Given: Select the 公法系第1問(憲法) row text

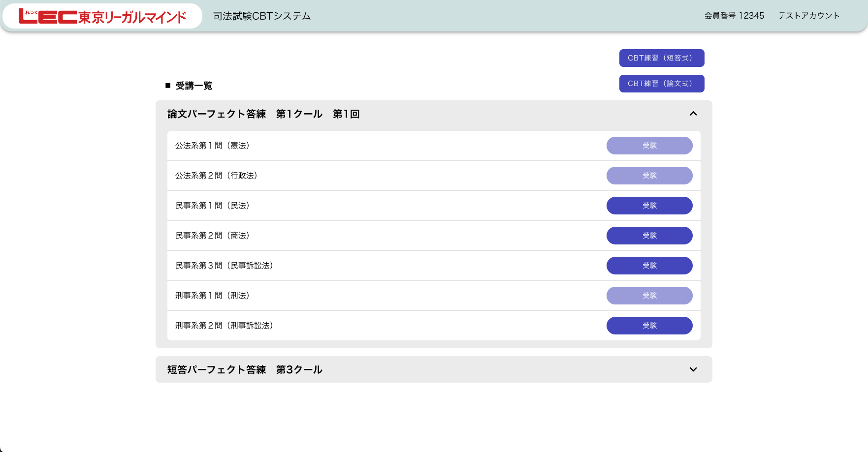Looking at the screenshot, I should [212, 146].
